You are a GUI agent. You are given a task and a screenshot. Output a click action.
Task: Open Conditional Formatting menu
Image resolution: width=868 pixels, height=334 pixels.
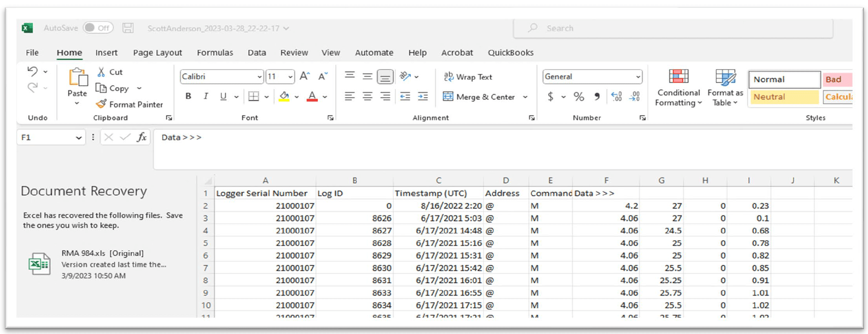pos(678,88)
